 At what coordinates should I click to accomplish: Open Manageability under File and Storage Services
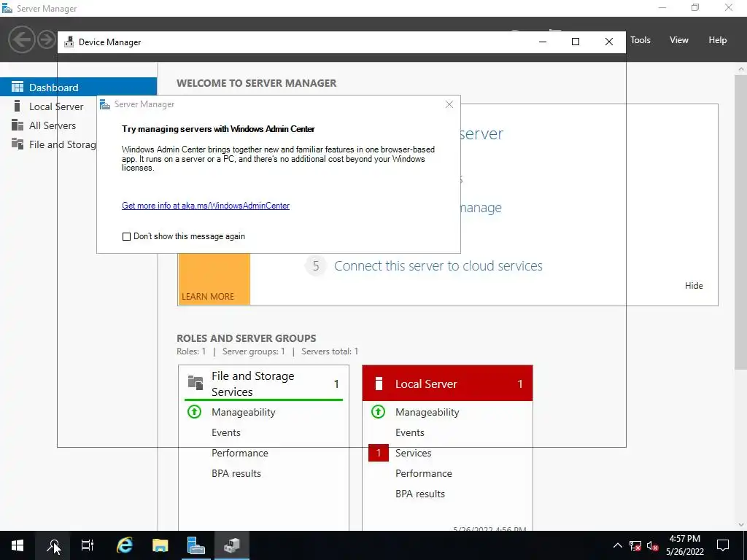coord(244,413)
